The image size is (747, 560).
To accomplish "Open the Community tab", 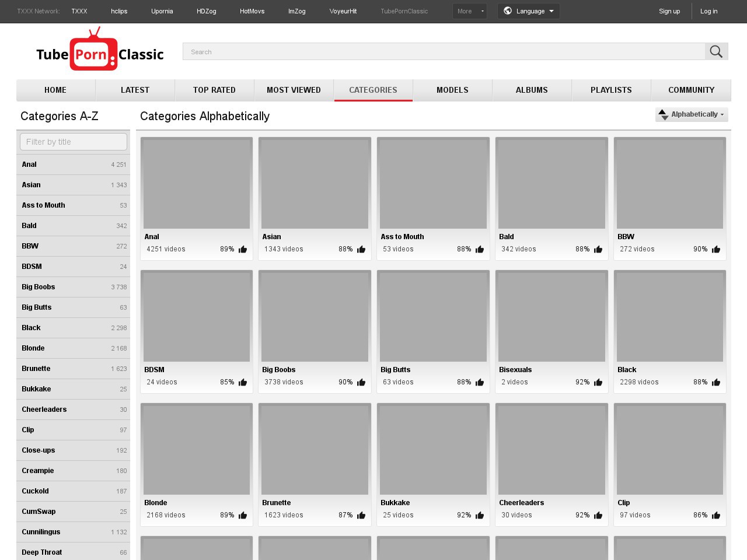I will point(691,90).
